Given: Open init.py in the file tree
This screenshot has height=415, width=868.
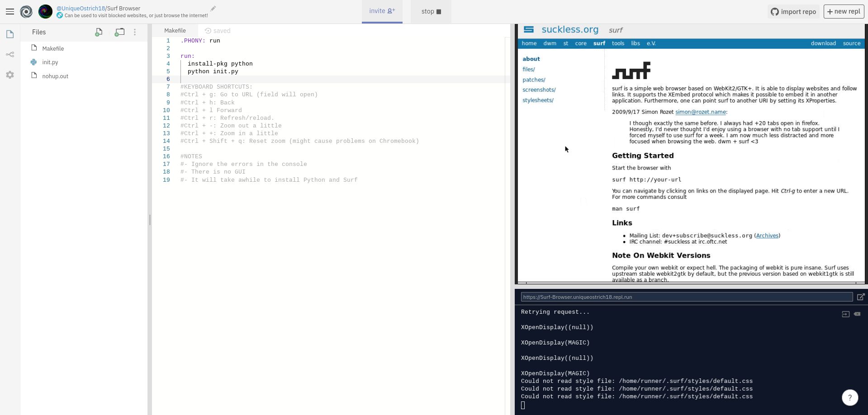Looking at the screenshot, I should tap(50, 62).
